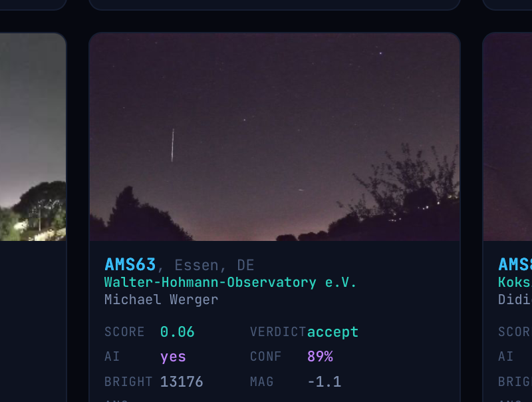Open the left card's greenish tree thumbnail
Image resolution: width=532 pixels, height=402 pixels.
33,137
